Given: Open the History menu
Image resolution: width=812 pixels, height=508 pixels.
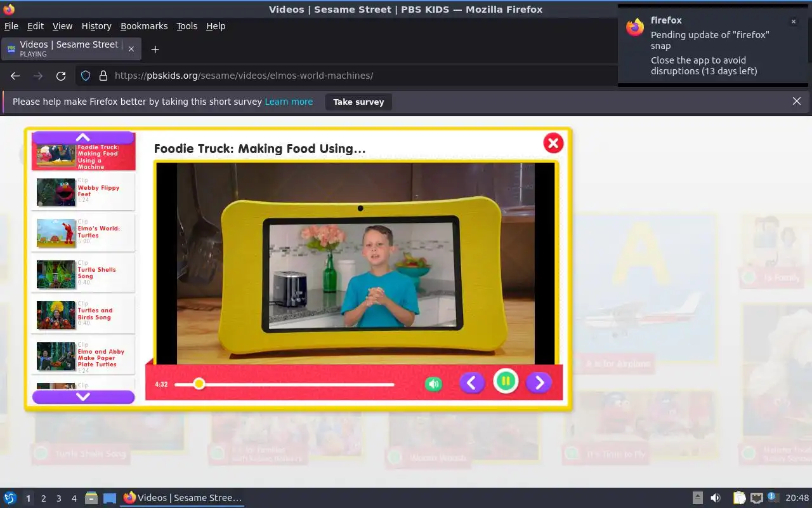Looking at the screenshot, I should [x=96, y=26].
